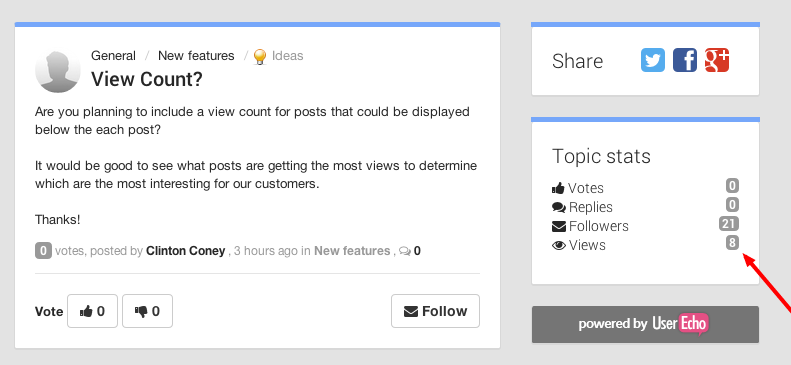Open New features category link in footer
This screenshot has height=365, width=791.
(x=352, y=251)
